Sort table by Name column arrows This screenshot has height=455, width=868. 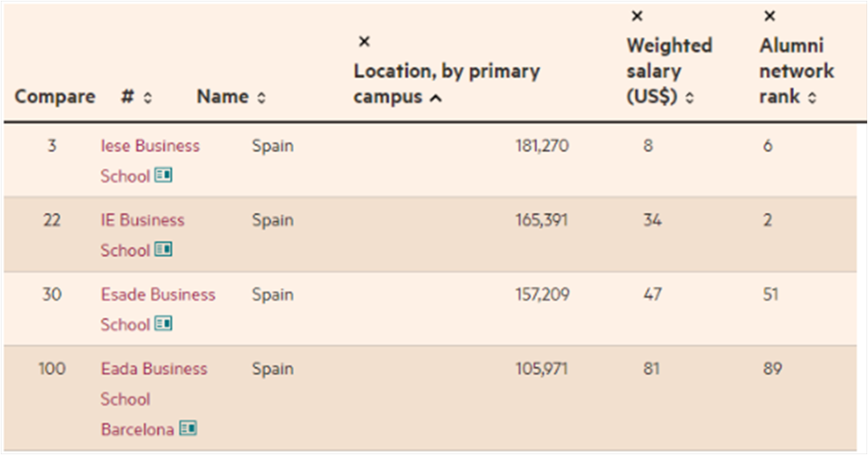click(261, 98)
